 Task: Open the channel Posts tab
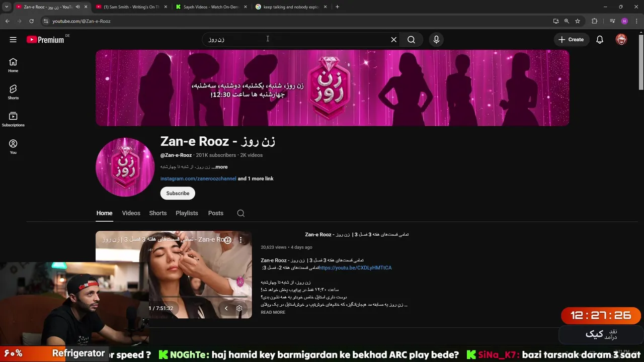tap(216, 213)
